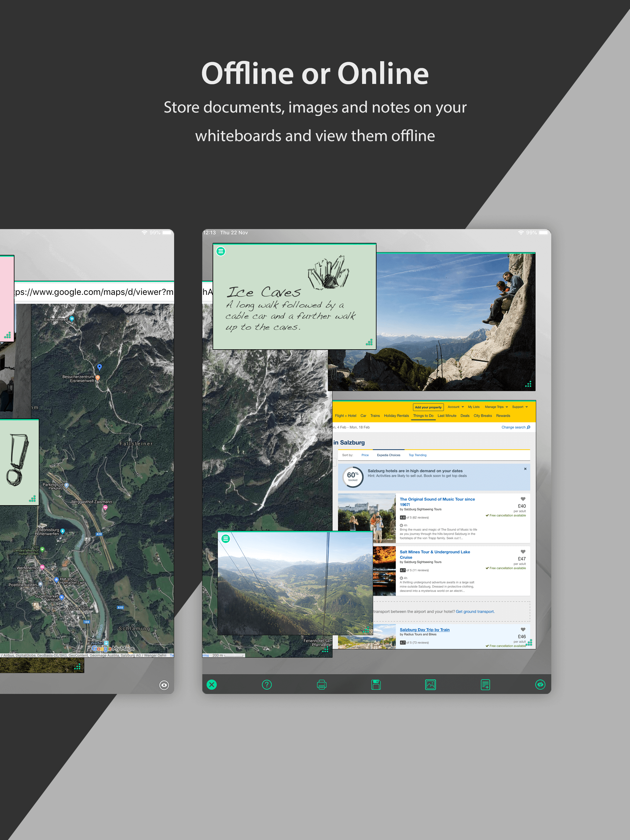Click the print icon in bottom toolbar
The height and width of the screenshot is (840, 630).
321,684
